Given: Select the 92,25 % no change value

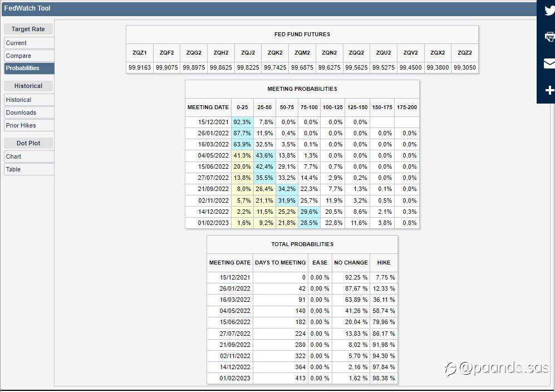Looking at the screenshot, I should click(351, 277).
